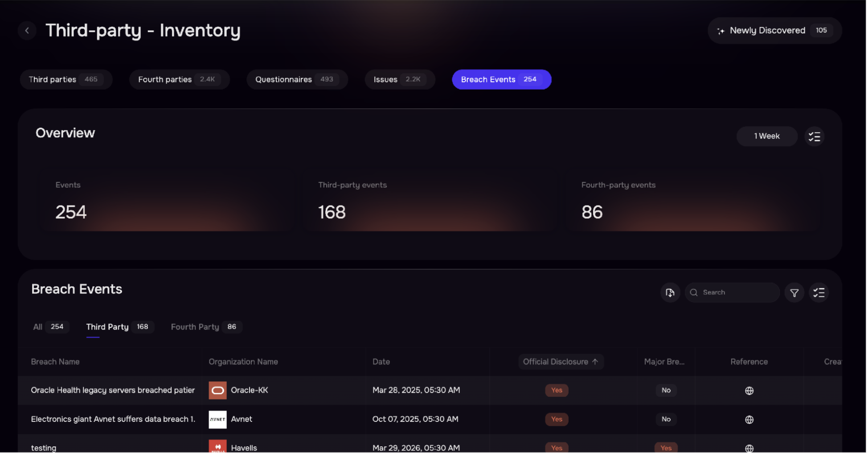Open the Issues tab
868x453 pixels.
point(401,80)
